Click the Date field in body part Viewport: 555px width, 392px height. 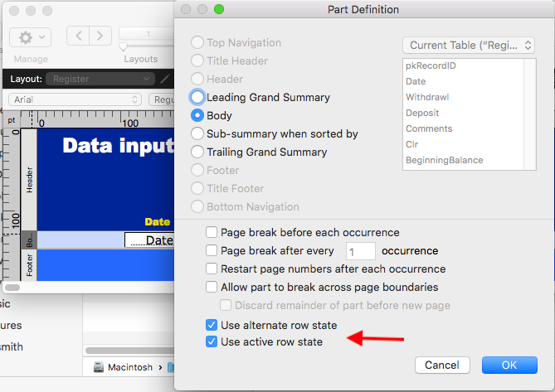click(x=149, y=240)
